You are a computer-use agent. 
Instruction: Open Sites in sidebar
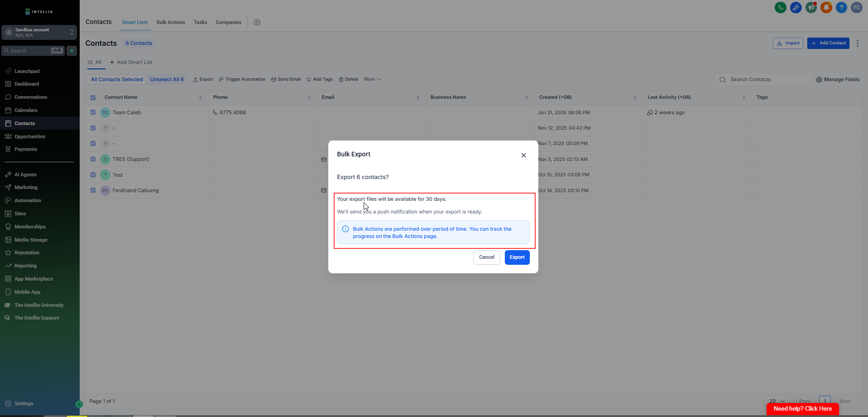coord(20,213)
